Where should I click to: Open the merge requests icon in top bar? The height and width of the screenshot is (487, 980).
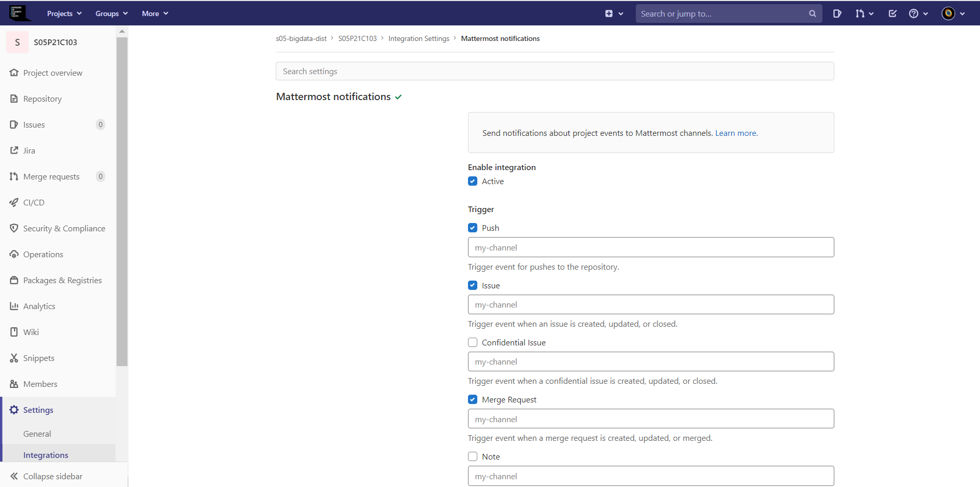(x=860, y=14)
